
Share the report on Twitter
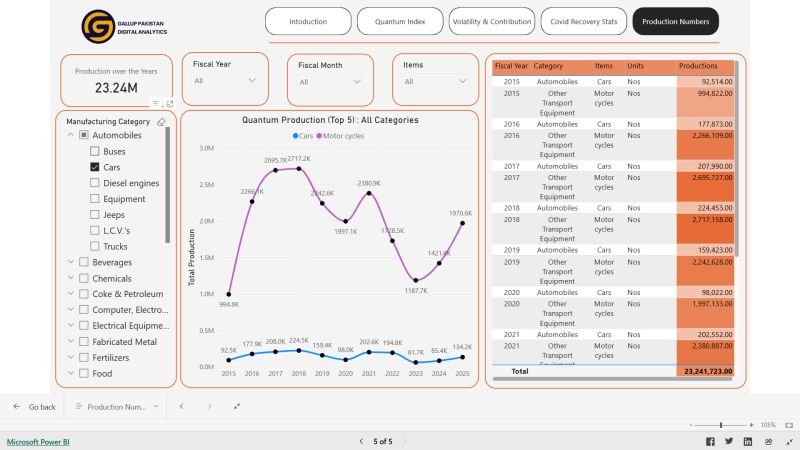coord(728,441)
